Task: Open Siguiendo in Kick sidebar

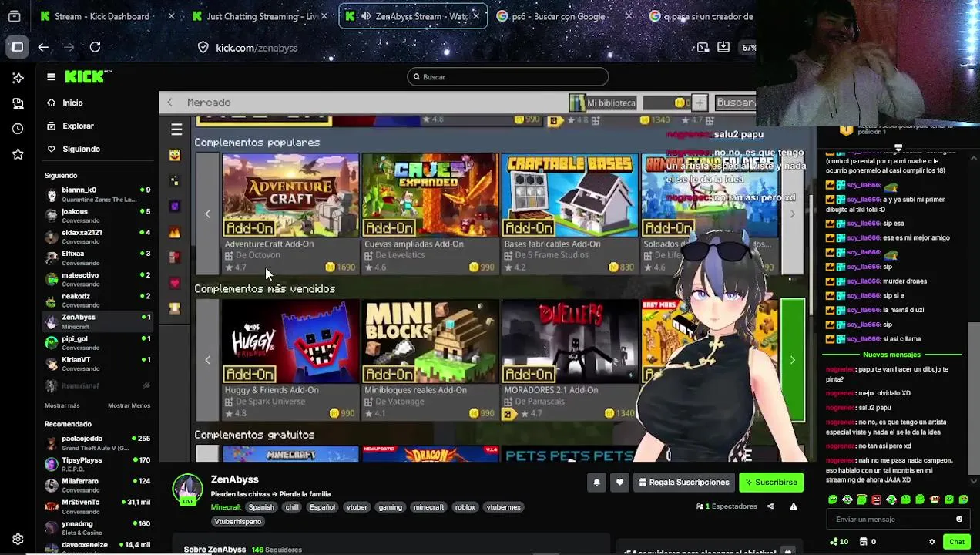Action: tap(81, 149)
